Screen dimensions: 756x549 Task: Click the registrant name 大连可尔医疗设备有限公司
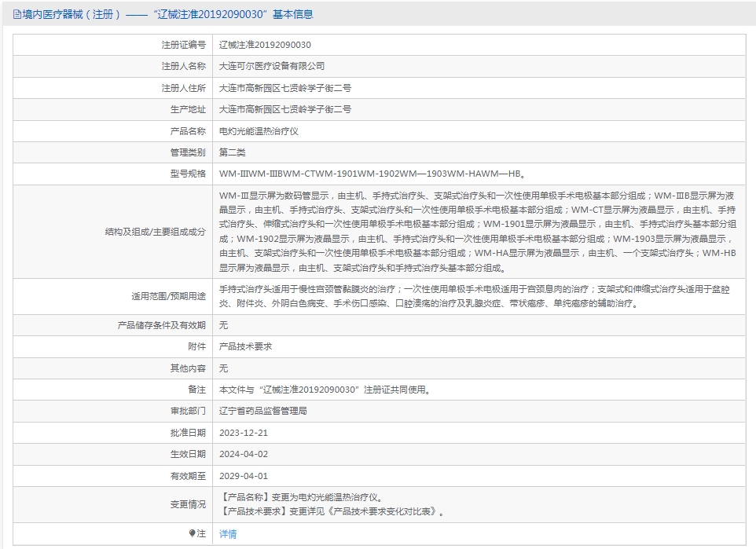coord(271,66)
